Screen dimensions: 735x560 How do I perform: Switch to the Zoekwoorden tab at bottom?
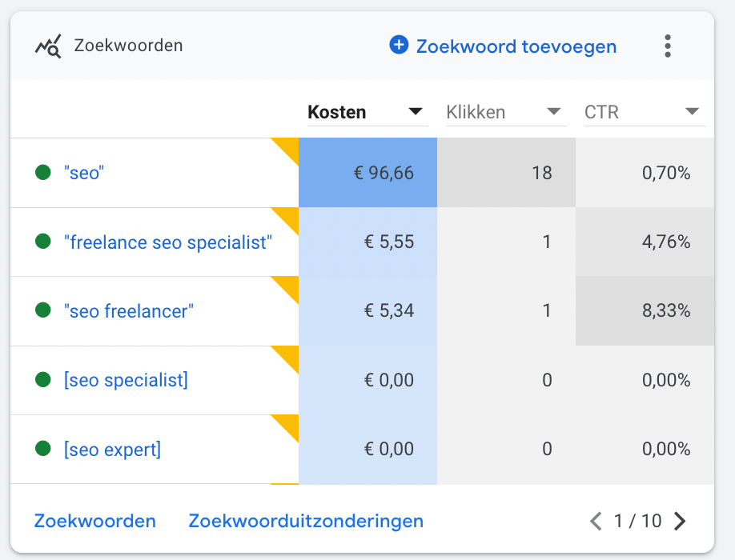(95, 521)
